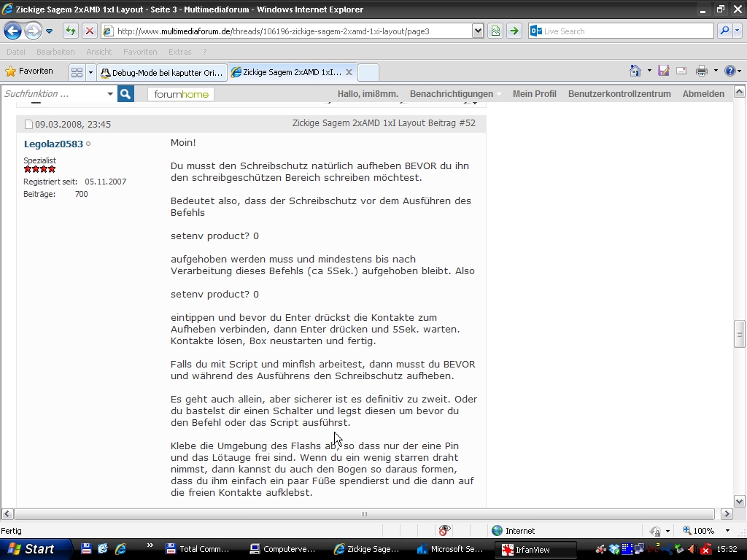Click the red Stop loading icon
Screen dimensions: 747x560
tap(89, 31)
